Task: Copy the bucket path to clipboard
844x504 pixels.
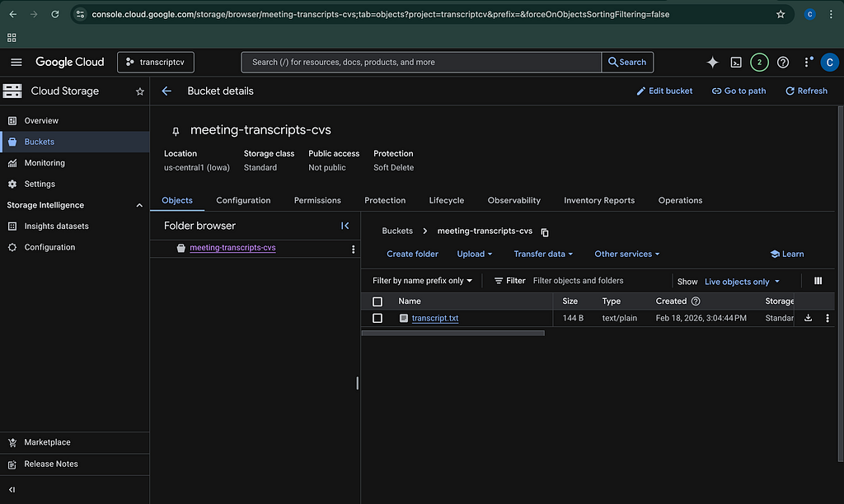Action: coord(545,232)
